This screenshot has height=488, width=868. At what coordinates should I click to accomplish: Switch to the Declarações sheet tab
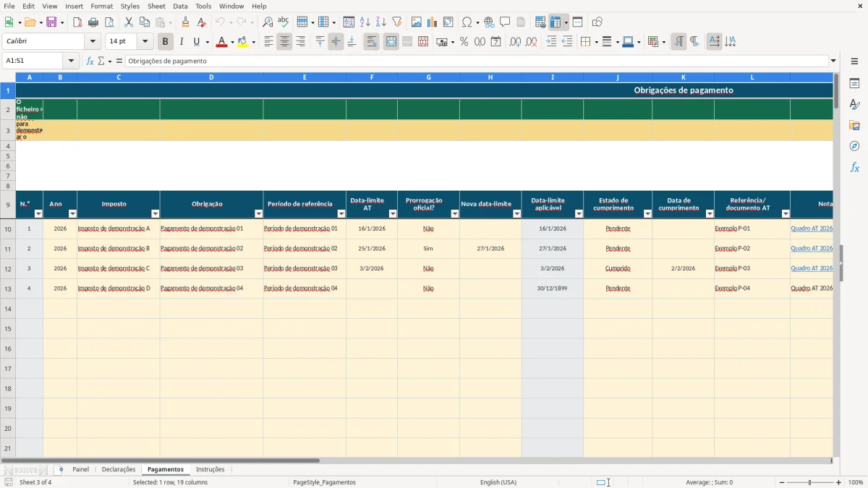coord(119,469)
